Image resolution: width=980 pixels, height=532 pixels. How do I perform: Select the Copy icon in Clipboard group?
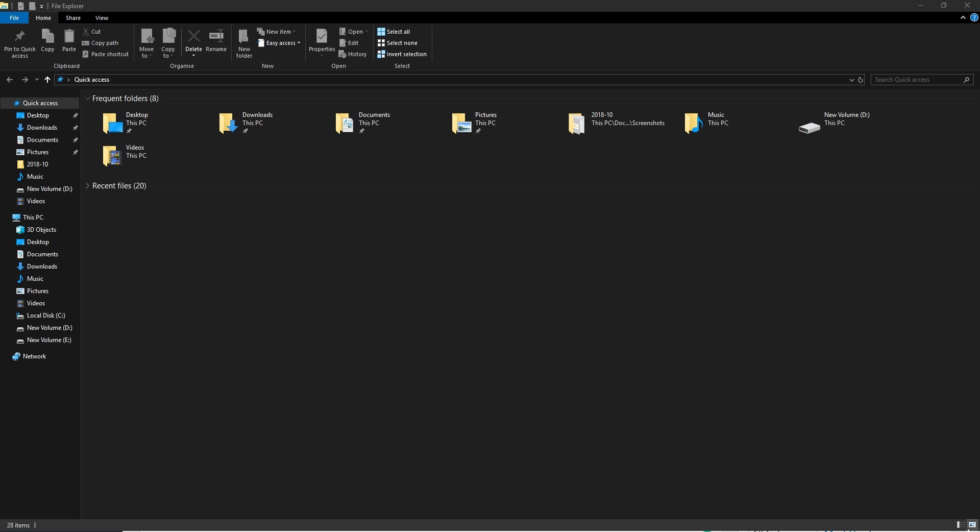point(47,41)
